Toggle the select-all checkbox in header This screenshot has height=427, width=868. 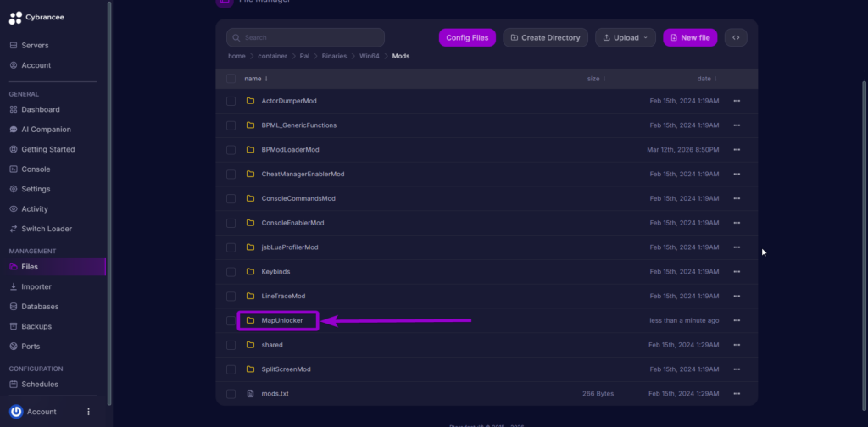tap(231, 79)
